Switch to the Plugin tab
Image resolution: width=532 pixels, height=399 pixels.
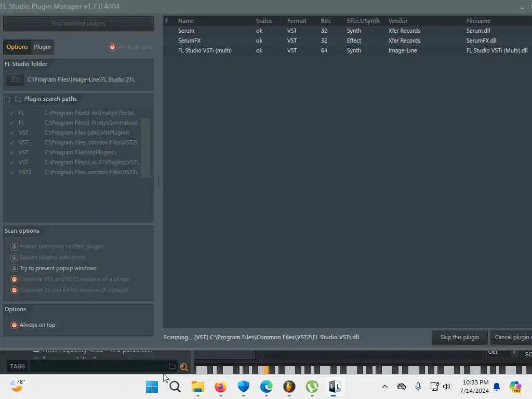(x=42, y=47)
